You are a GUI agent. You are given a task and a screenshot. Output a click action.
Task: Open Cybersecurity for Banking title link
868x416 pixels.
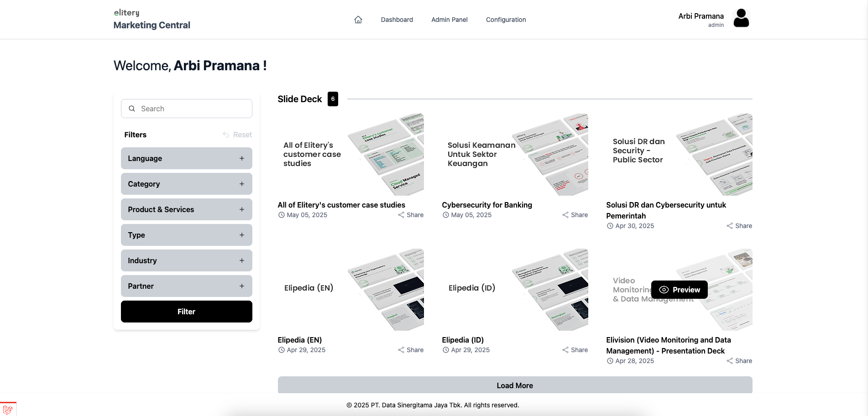click(487, 205)
